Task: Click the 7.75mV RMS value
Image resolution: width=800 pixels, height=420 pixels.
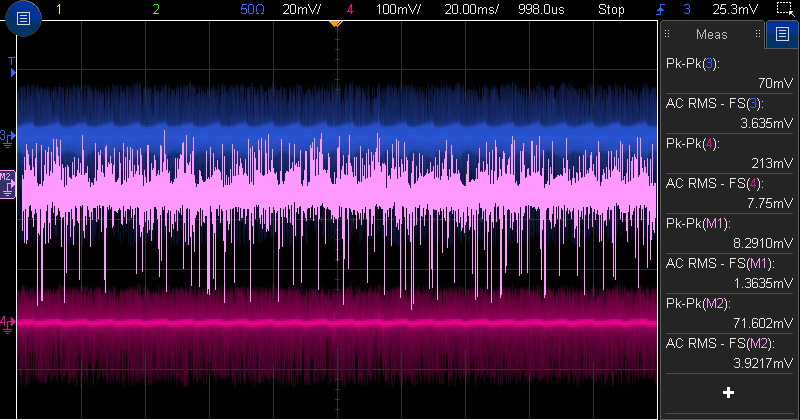Action: 770,203
